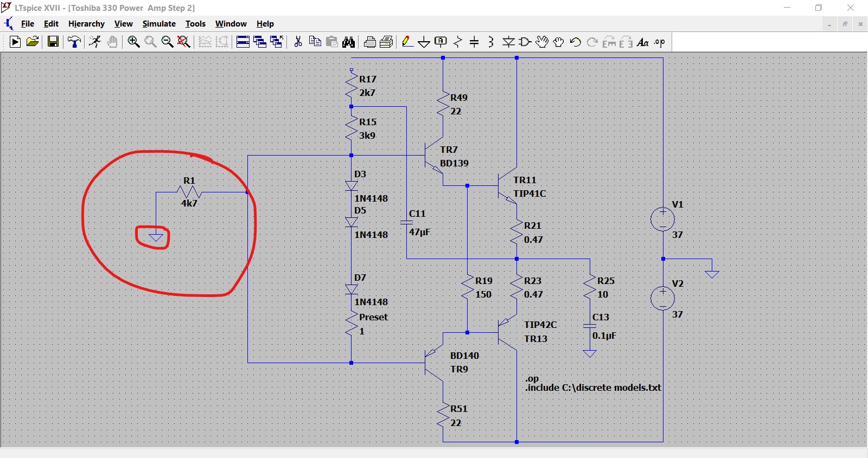Viewport: 868px width, 458px height.
Task: Click the TIP41C transistor label
Action: click(x=529, y=193)
